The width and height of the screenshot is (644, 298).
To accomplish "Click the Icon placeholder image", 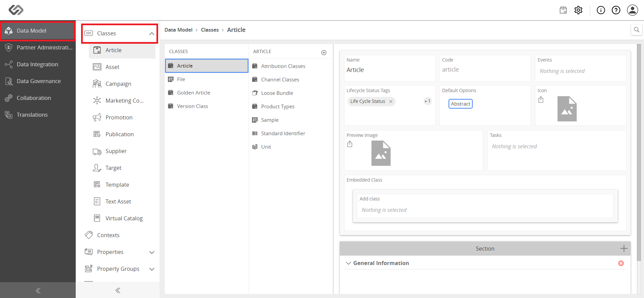I will (x=567, y=109).
